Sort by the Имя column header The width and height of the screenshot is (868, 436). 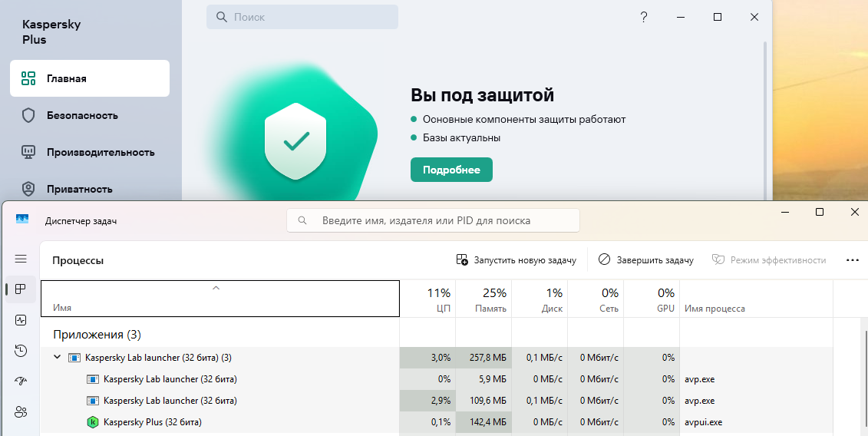[219, 299]
